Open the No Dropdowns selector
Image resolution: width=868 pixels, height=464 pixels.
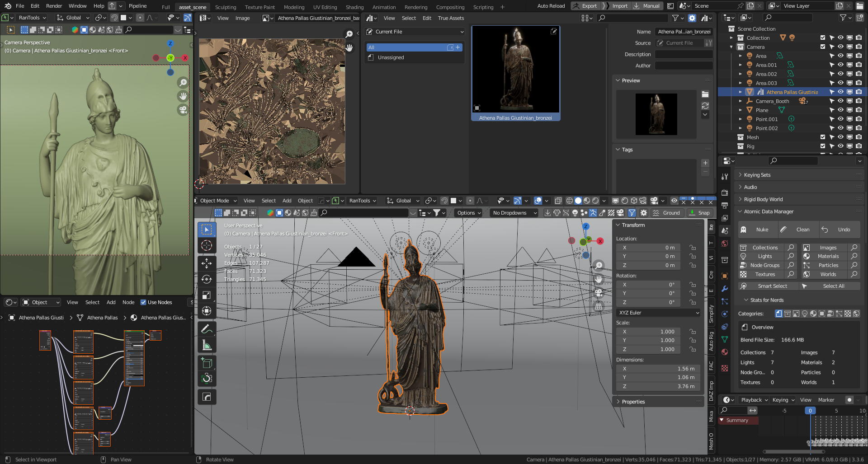click(514, 213)
